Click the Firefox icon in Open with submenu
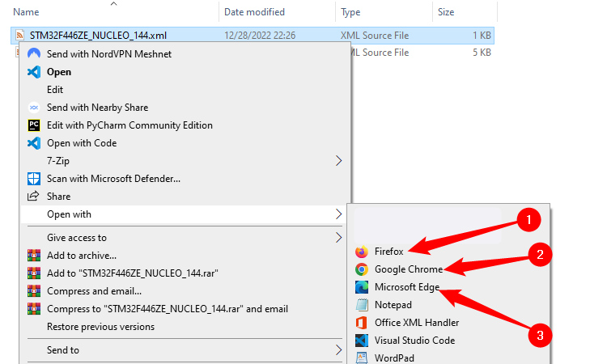 [361, 252]
